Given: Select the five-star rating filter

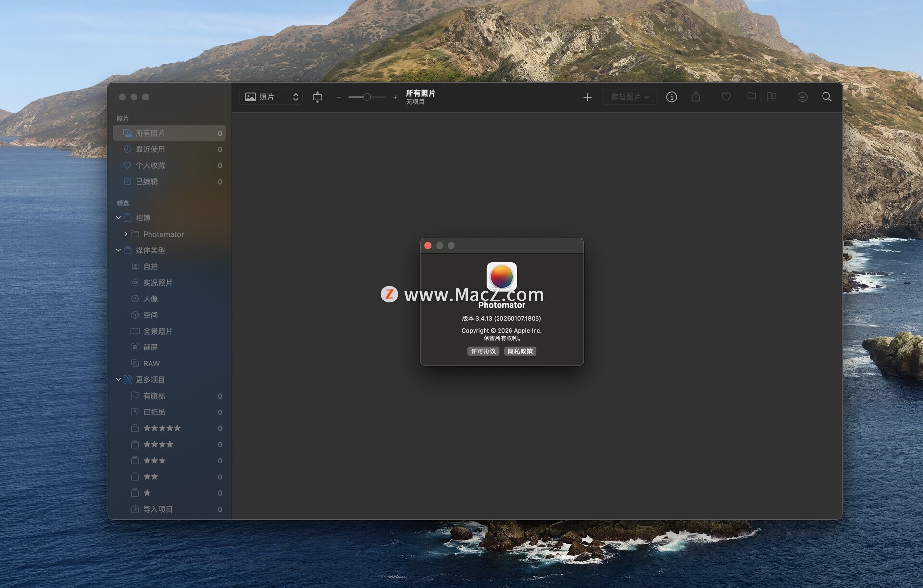Looking at the screenshot, I should tap(162, 428).
